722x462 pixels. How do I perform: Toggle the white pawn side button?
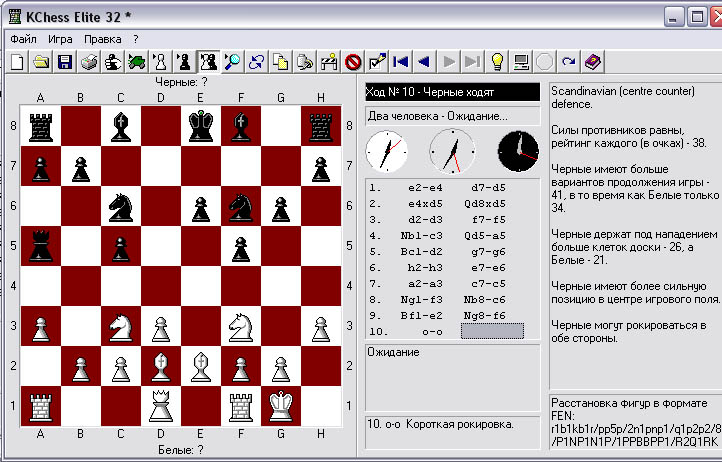pyautogui.click(x=160, y=62)
